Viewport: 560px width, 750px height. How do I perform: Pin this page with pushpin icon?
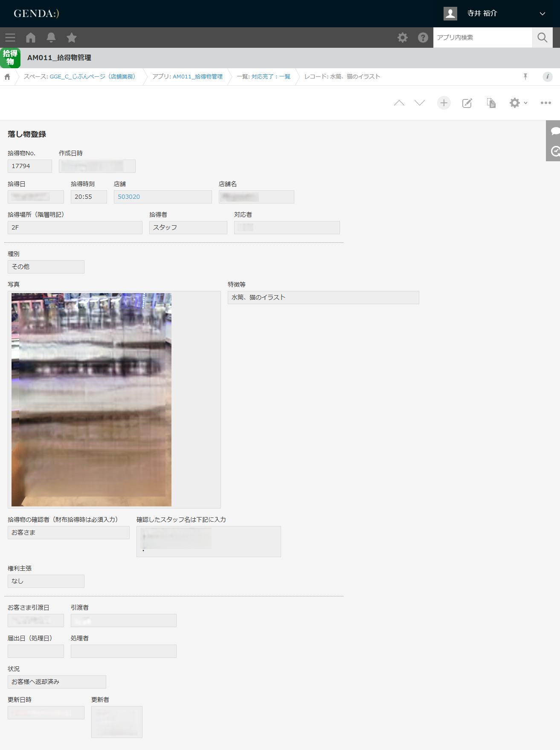[x=525, y=76]
